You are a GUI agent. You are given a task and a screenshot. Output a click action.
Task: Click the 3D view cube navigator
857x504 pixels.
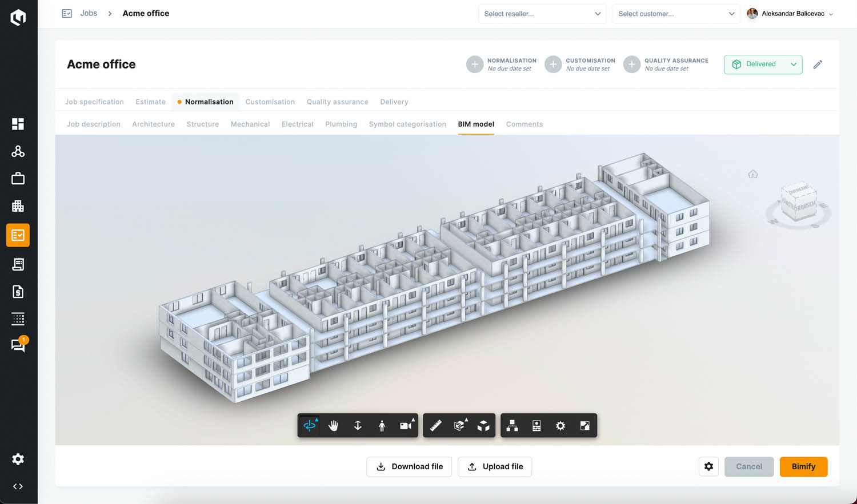pyautogui.click(x=798, y=201)
